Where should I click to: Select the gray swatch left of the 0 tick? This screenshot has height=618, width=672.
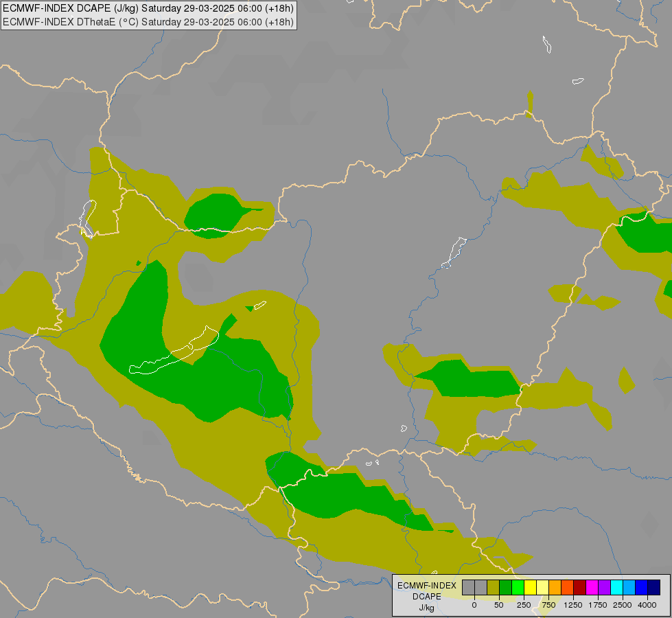point(468,588)
